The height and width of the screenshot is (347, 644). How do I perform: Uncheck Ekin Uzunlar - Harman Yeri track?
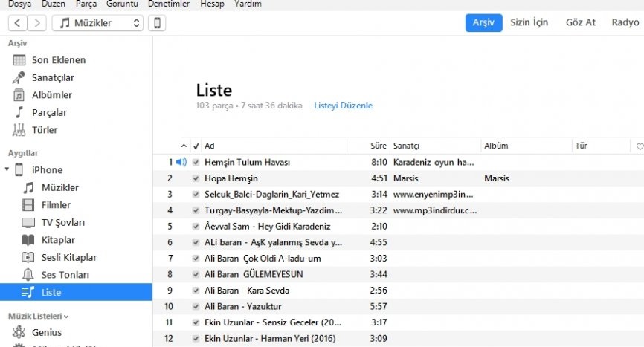click(196, 338)
